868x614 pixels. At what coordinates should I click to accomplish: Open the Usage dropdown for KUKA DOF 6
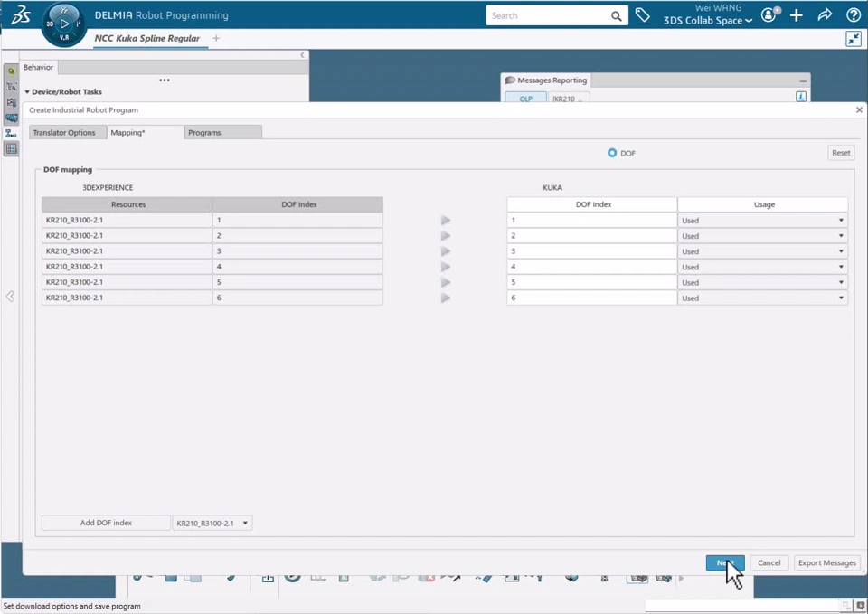pyautogui.click(x=762, y=298)
